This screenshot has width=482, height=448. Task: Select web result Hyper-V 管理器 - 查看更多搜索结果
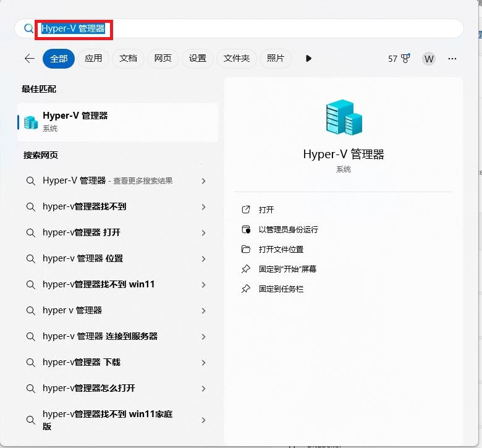[118, 181]
